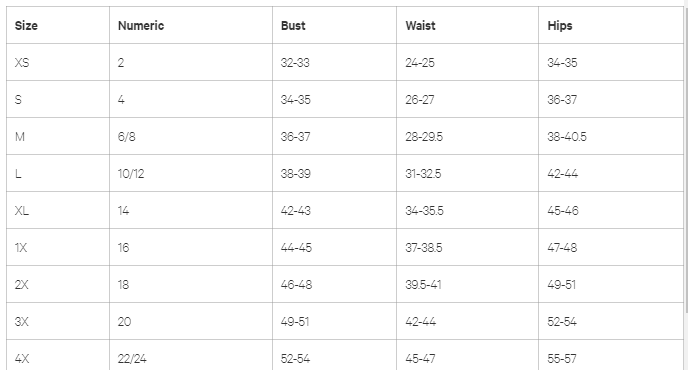Click the 10/12 numeric cell
Screen dimensions: 688x370
[x=131, y=173]
